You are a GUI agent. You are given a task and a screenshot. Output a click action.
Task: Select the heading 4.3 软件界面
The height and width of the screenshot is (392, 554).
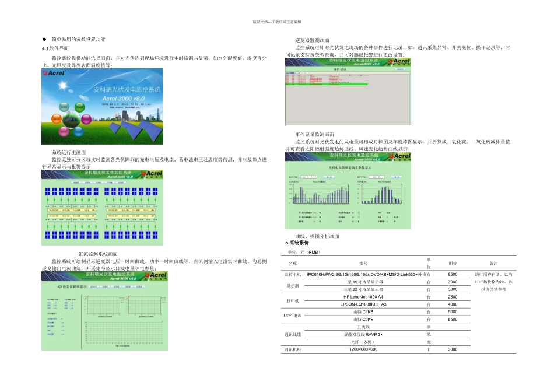[55, 48]
